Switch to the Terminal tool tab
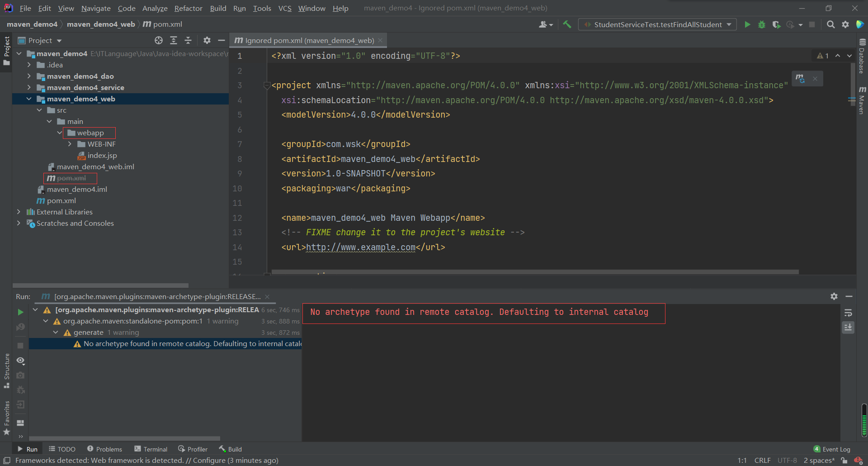868x466 pixels. [151, 449]
